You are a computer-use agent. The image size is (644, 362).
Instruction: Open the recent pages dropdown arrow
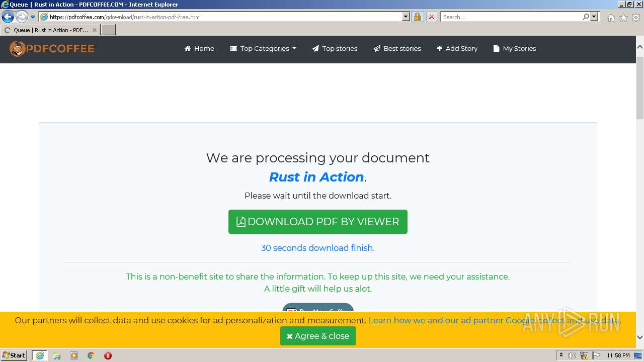coord(33,17)
